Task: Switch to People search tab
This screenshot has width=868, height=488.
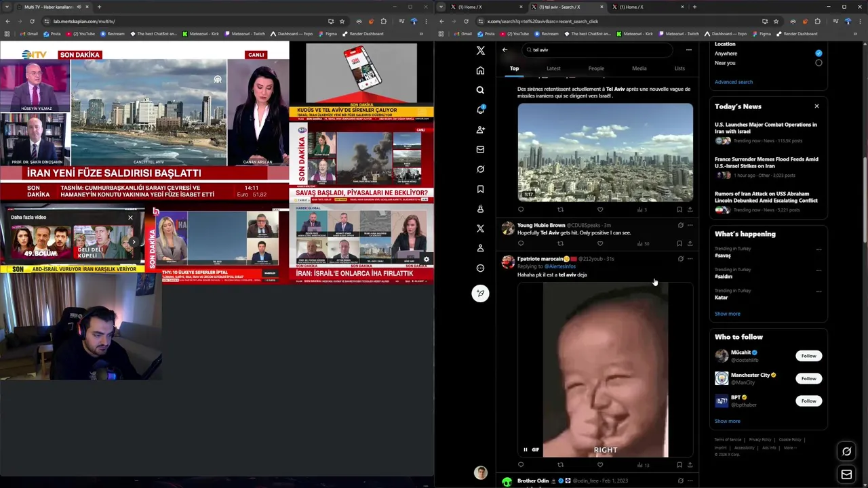Action: point(596,68)
